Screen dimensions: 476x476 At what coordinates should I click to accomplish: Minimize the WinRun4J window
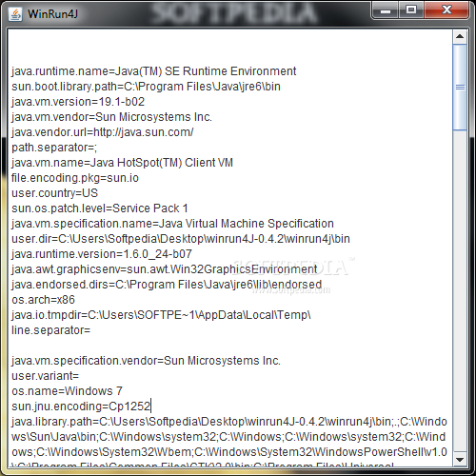pos(385,10)
